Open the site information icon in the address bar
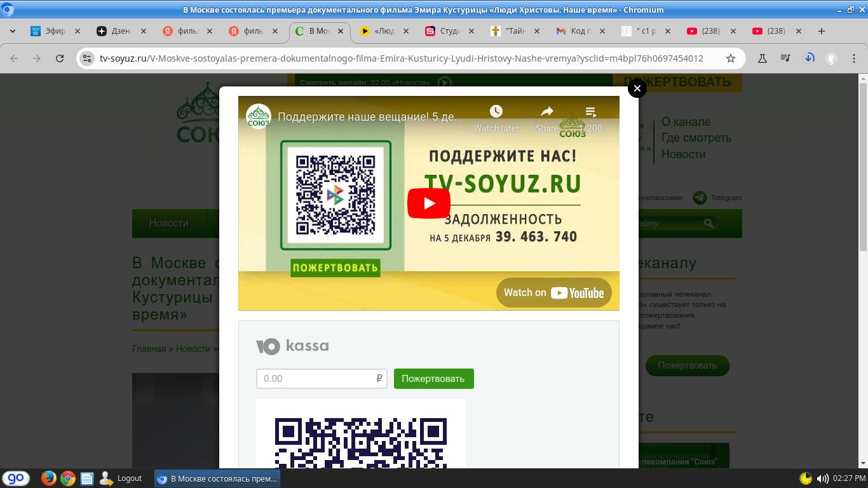This screenshot has width=868, height=488. pos(87,58)
